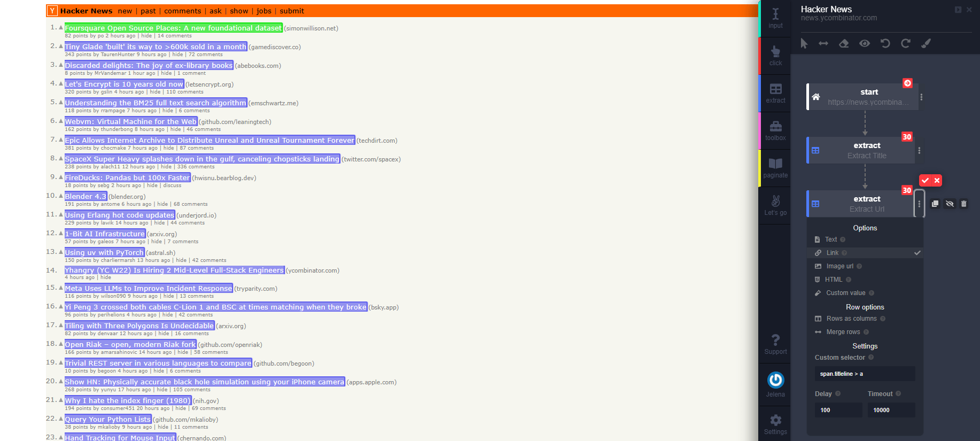Image resolution: width=980 pixels, height=441 pixels.
Task: Open '336 comments' on SpaceX story
Action: click(196, 167)
